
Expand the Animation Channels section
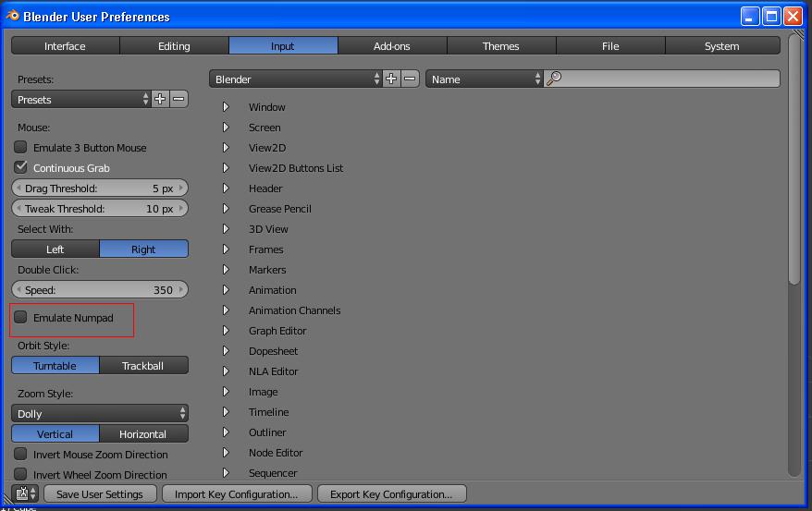226,310
